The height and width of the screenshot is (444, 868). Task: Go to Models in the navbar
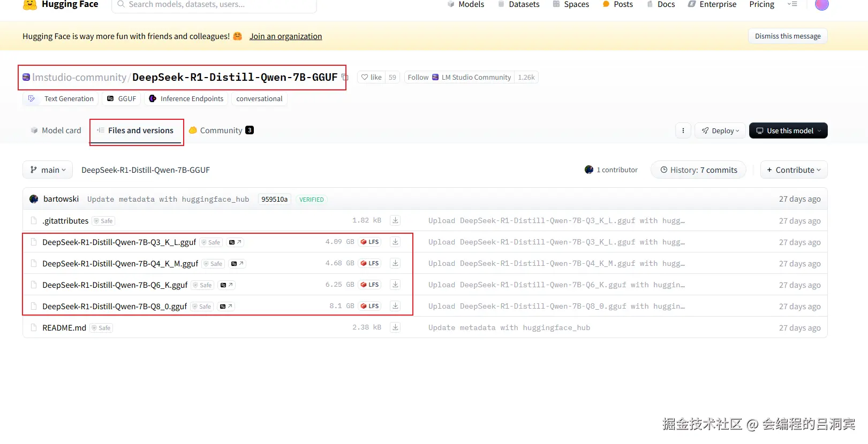click(x=465, y=4)
